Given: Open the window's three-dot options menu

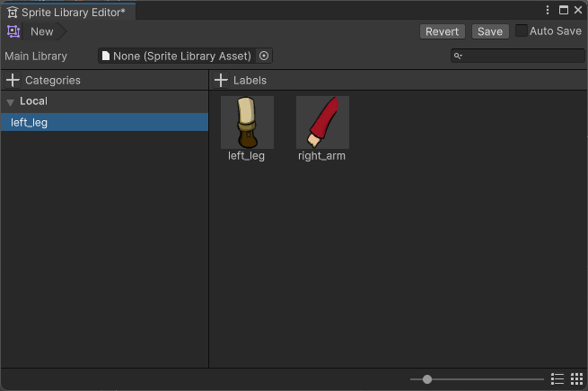Looking at the screenshot, I should (x=548, y=10).
